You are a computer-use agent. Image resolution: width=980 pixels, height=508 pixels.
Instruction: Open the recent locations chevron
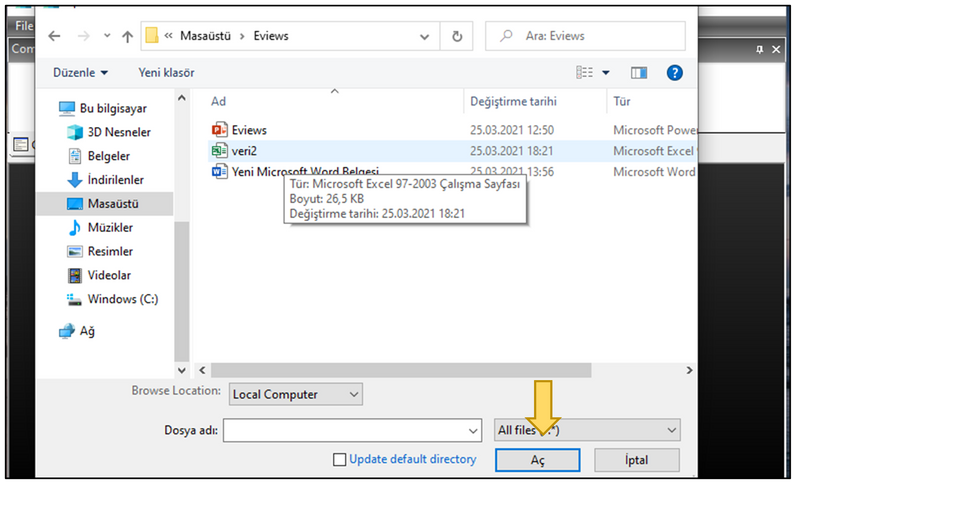pyautogui.click(x=107, y=36)
